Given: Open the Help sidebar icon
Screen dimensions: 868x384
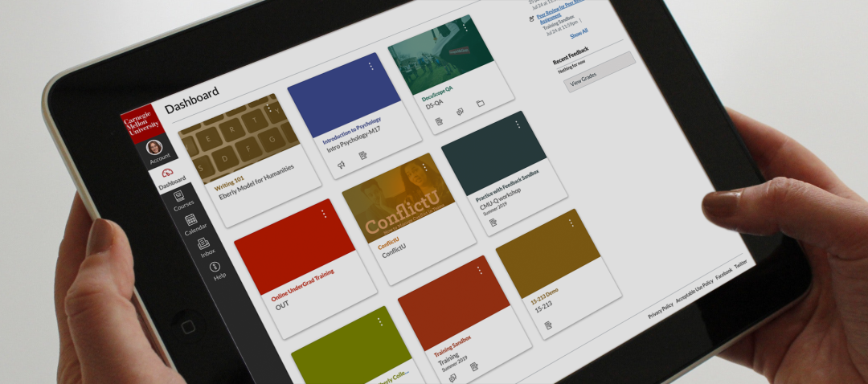Looking at the screenshot, I should 215,268.
